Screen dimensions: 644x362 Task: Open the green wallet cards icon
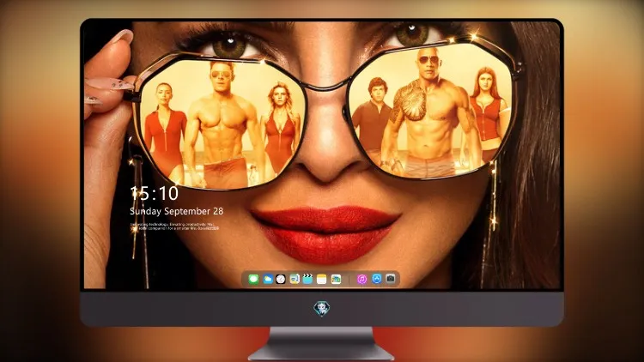336,280
